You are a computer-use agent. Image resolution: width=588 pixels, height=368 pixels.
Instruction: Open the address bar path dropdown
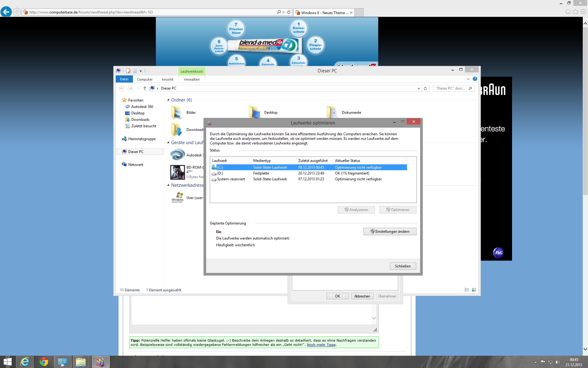point(418,88)
